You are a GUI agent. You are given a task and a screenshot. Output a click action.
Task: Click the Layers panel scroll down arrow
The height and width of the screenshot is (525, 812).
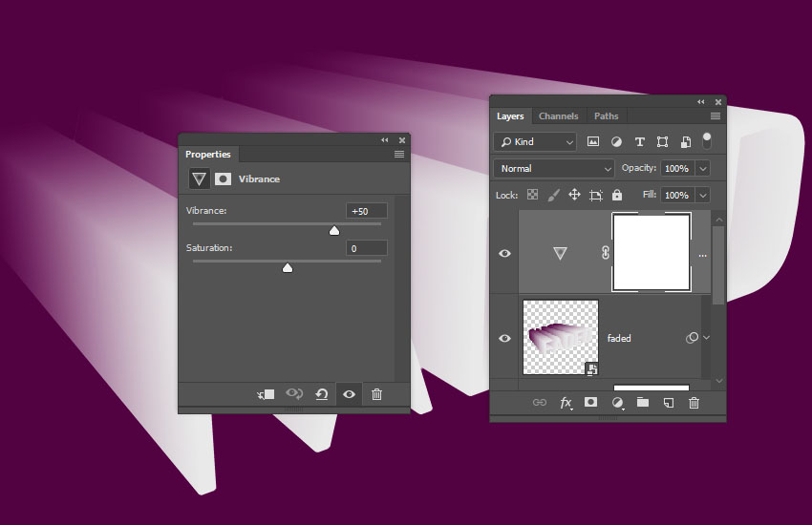point(718,381)
